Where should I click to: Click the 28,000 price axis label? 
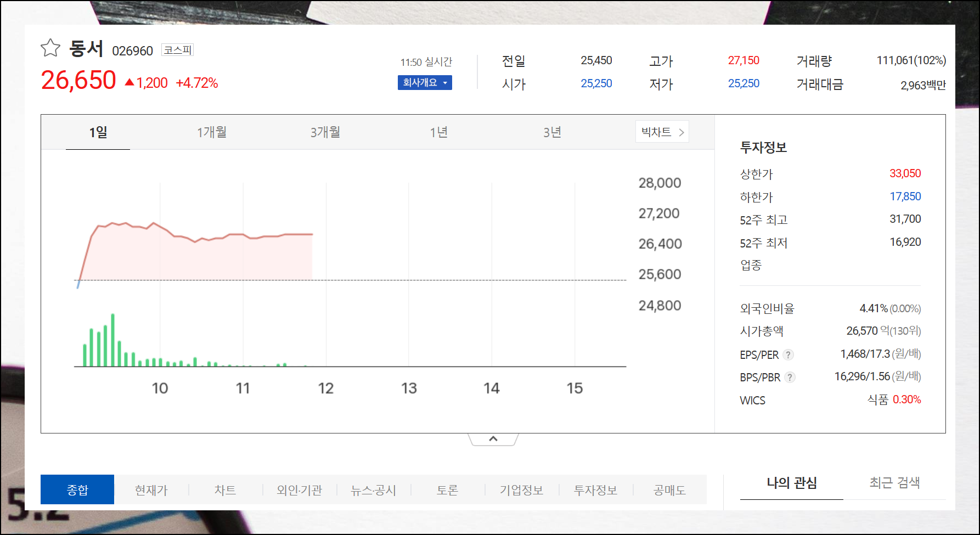coord(660,183)
